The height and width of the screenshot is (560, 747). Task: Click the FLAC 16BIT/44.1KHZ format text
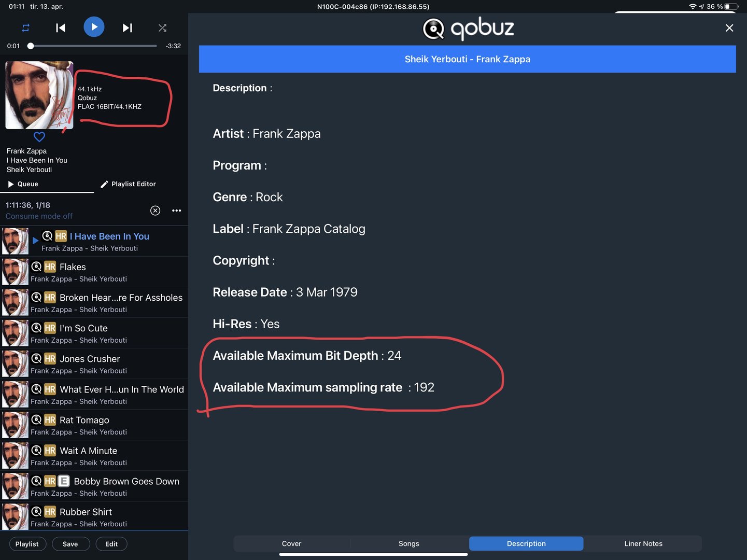click(109, 107)
